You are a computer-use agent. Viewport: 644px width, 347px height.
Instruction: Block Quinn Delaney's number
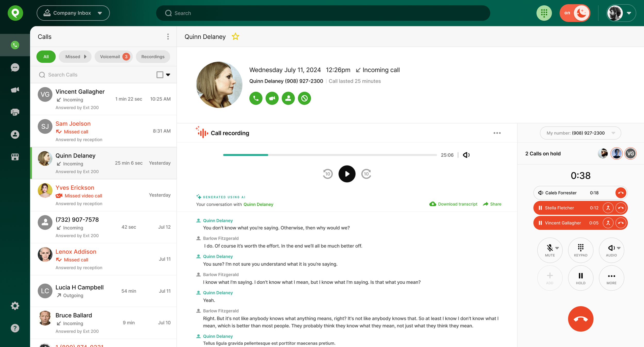[304, 98]
